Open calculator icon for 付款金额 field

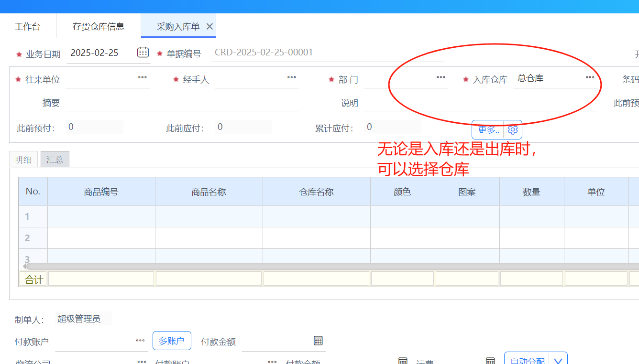[318, 341]
